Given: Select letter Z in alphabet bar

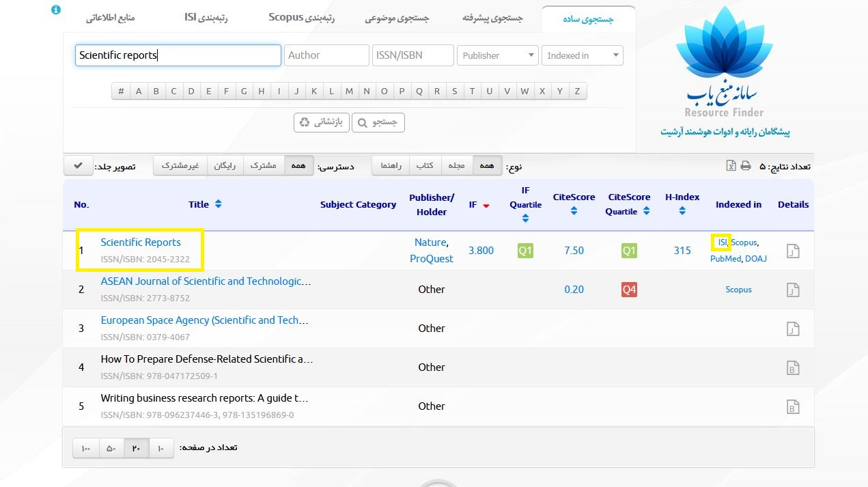Looking at the screenshot, I should pyautogui.click(x=578, y=91).
